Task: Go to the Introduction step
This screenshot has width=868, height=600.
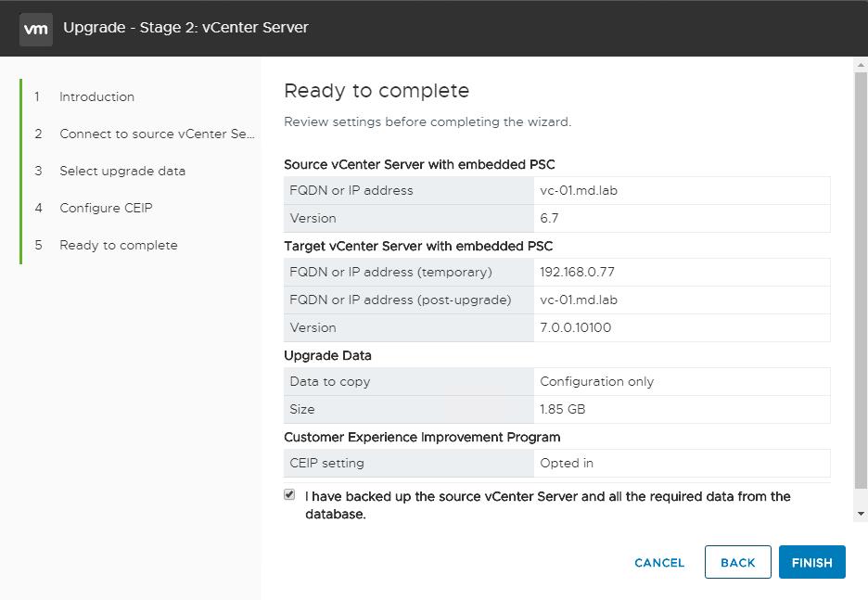Action: [x=96, y=96]
